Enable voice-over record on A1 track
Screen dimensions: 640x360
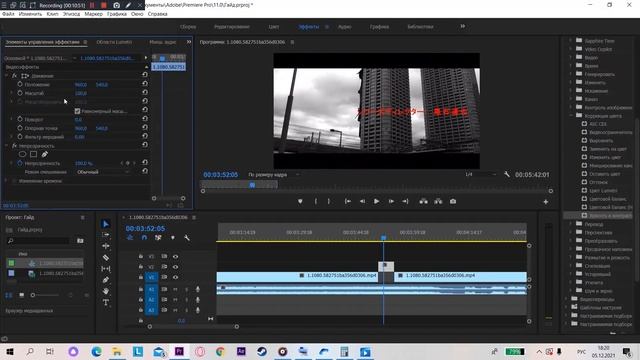pos(198,289)
